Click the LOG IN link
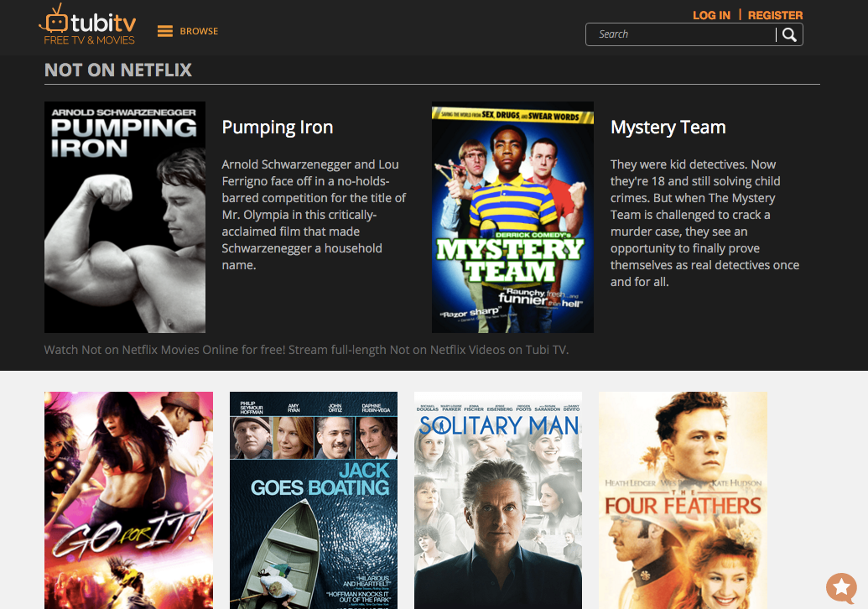Viewport: 868px width, 609px height. tap(711, 15)
